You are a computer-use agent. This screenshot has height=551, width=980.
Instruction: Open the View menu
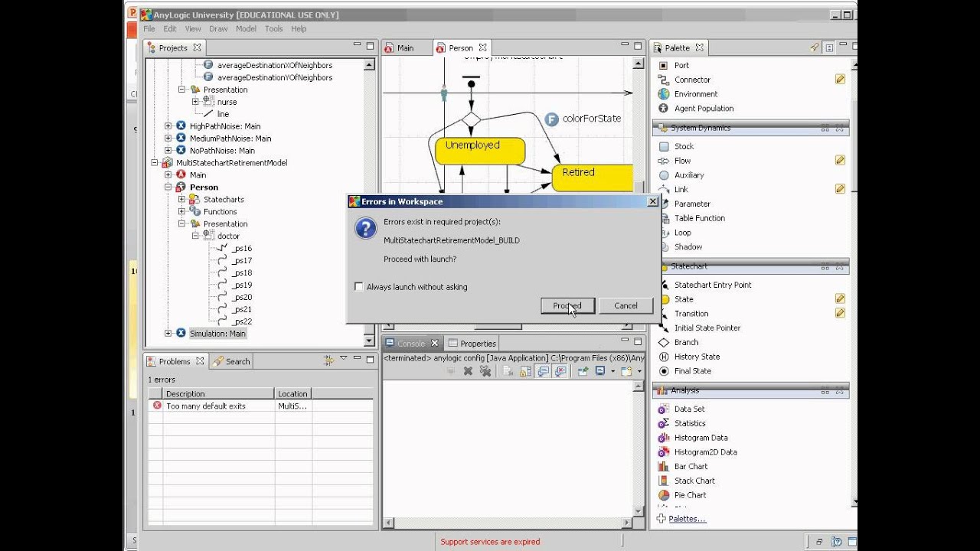(x=193, y=29)
